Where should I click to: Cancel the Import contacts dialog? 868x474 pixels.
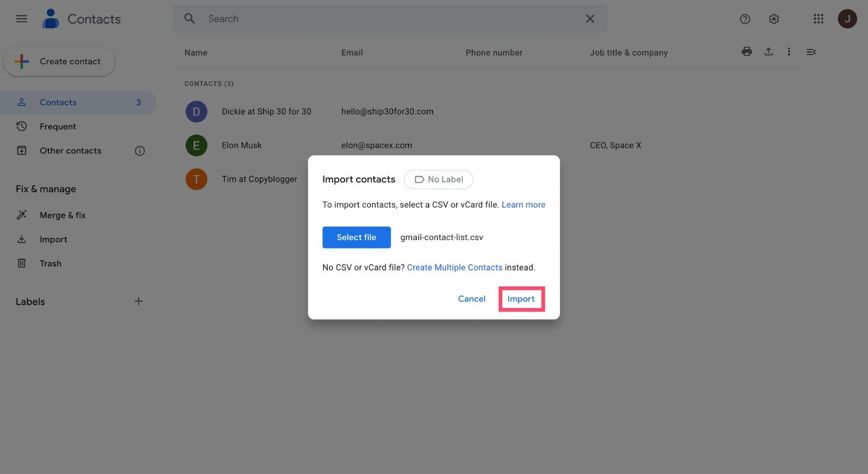[x=472, y=299]
